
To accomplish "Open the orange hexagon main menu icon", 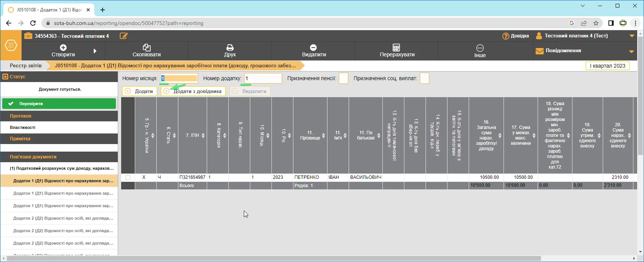I will point(11,46).
